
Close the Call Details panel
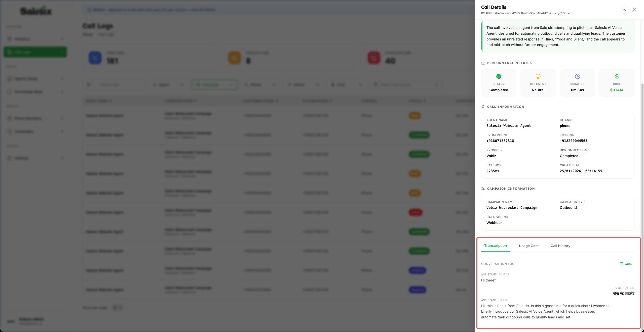[x=634, y=10]
